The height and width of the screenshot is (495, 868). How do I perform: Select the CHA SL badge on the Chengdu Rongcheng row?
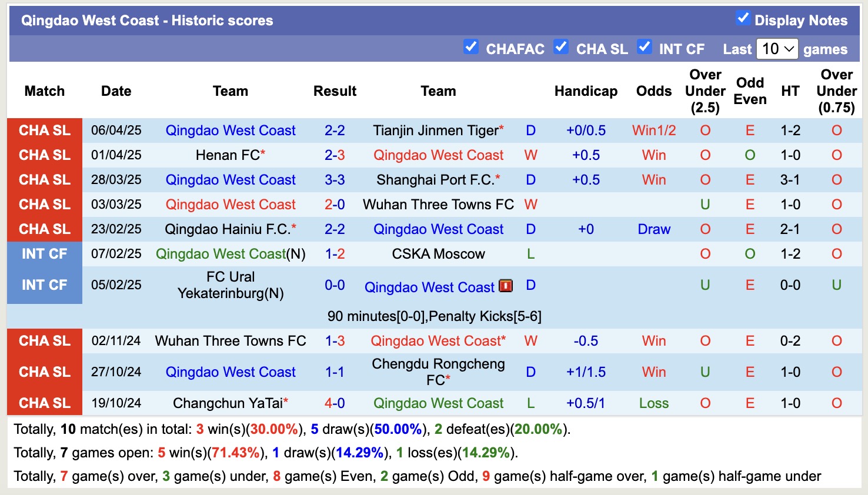click(44, 372)
